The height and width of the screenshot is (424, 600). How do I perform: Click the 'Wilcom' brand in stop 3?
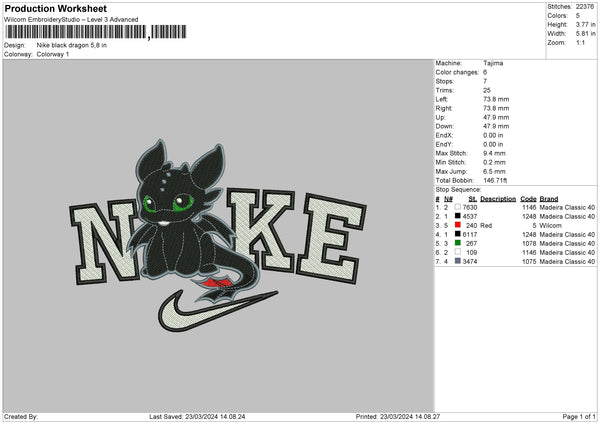(x=551, y=225)
